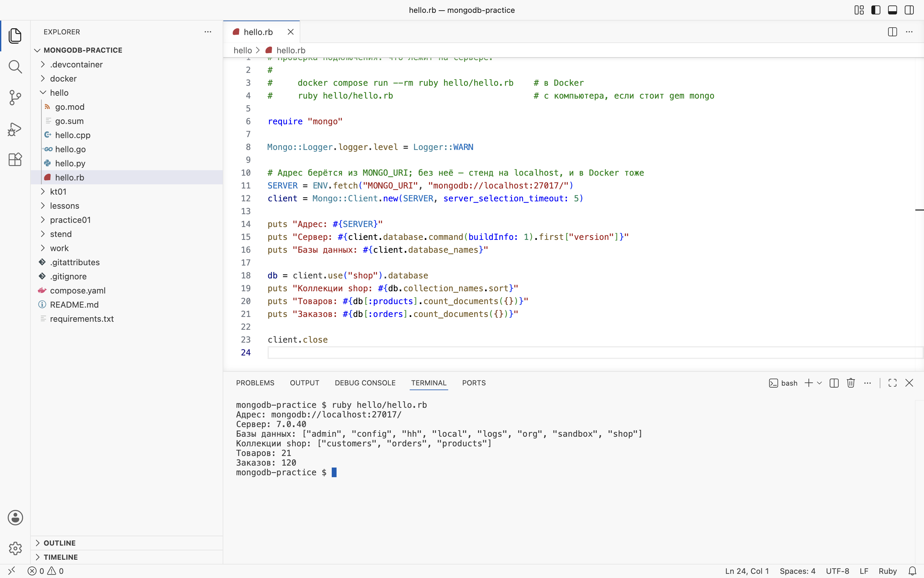Toggle the bottom Panel visibility
This screenshot has width=924, height=578.
[892, 10]
